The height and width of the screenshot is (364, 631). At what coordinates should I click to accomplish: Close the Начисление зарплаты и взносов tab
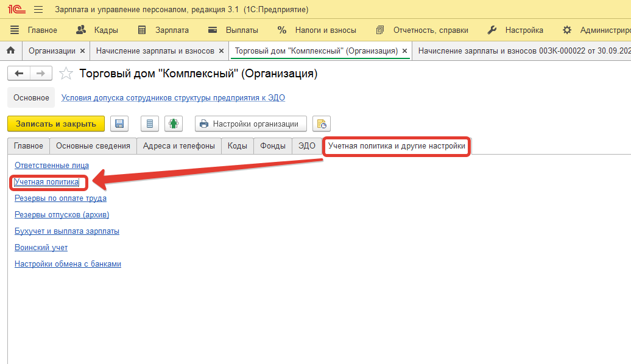point(221,51)
